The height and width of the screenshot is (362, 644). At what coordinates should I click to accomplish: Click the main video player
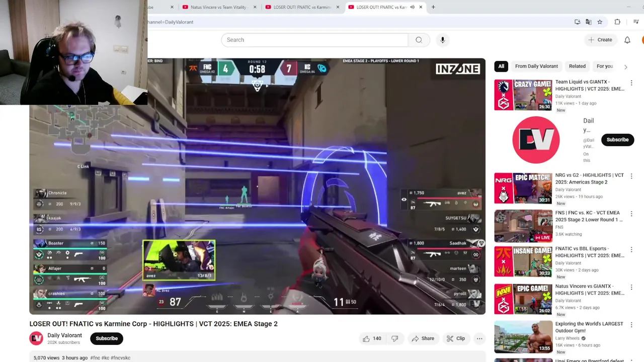257,186
